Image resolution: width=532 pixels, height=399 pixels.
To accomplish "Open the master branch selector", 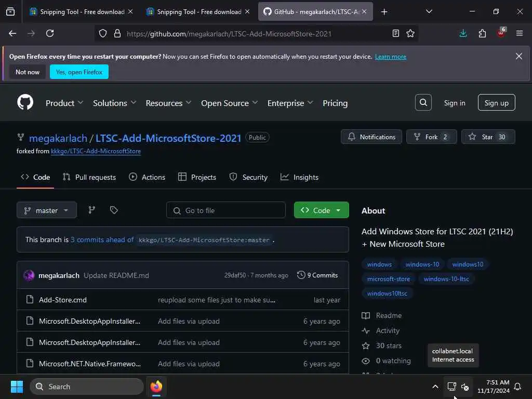I will coord(46,210).
